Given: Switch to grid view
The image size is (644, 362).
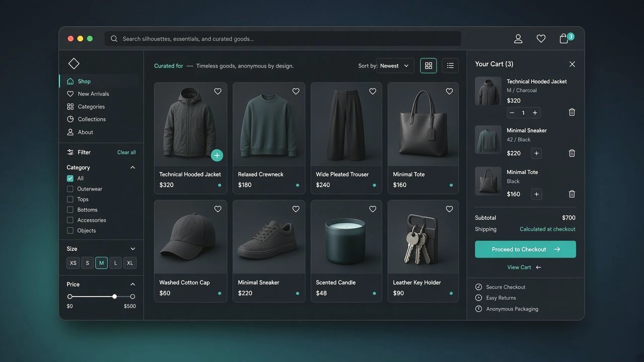Looking at the screenshot, I should click(x=429, y=65).
